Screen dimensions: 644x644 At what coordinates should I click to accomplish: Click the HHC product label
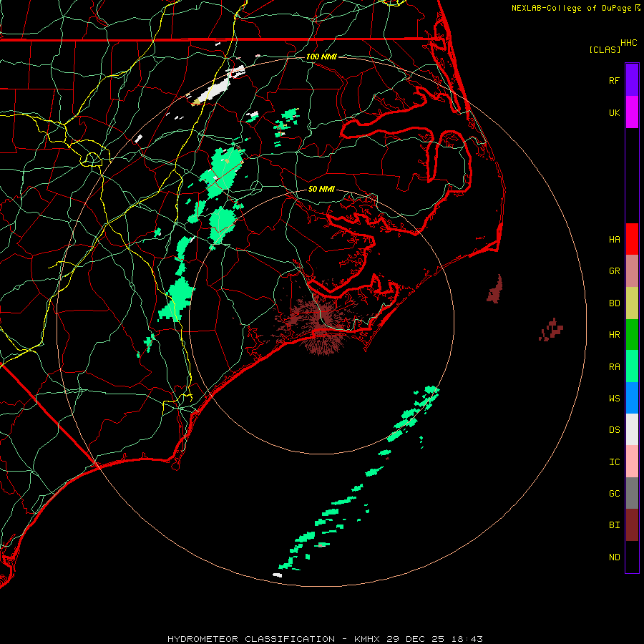coord(629,43)
